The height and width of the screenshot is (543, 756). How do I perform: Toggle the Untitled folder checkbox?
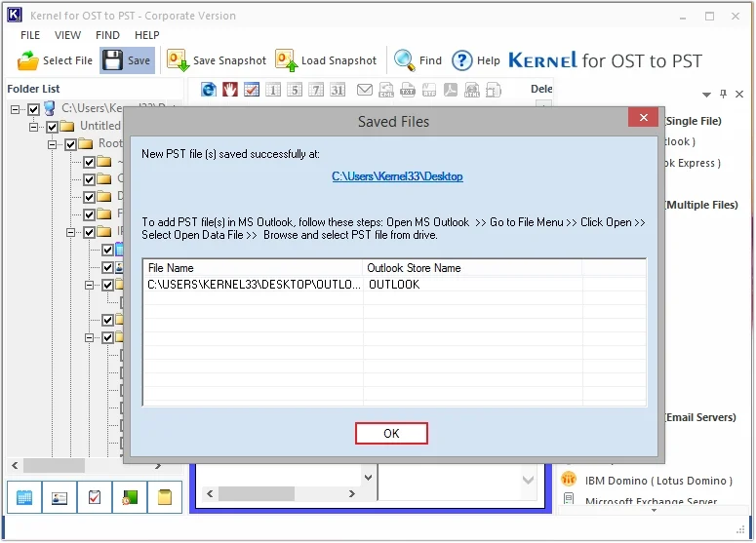pyautogui.click(x=51, y=127)
